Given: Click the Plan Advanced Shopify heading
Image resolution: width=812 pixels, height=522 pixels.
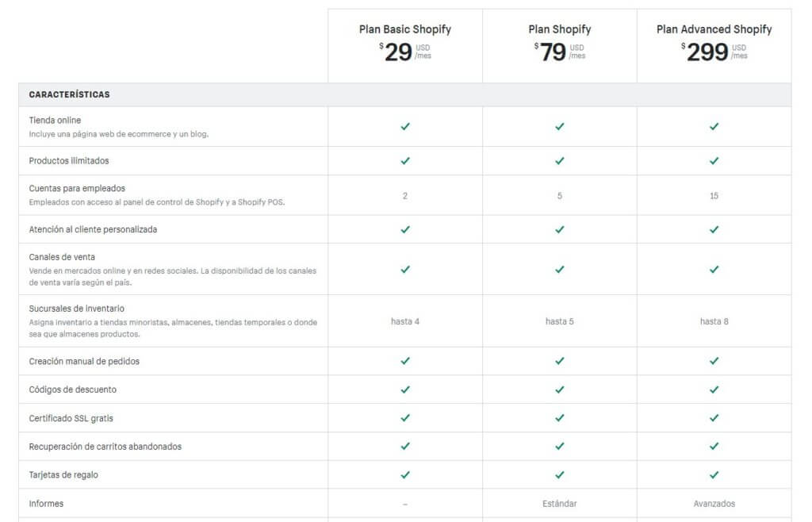Looking at the screenshot, I should click(714, 29).
